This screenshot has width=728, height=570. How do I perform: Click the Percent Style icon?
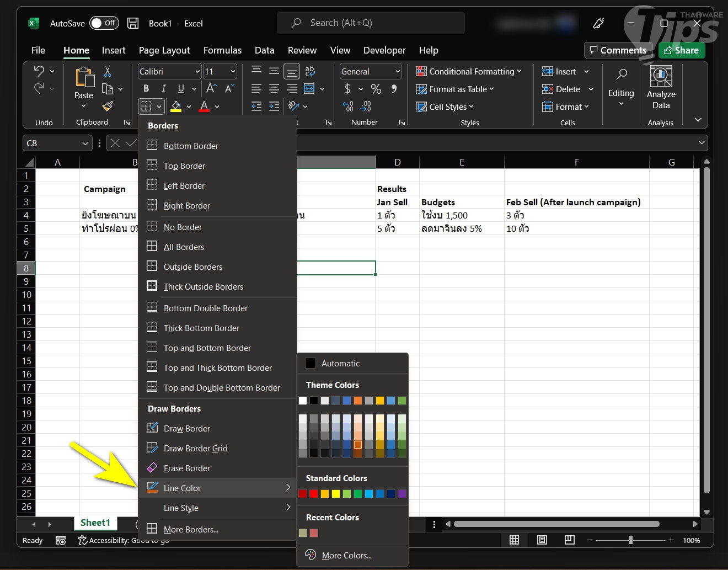coord(376,89)
